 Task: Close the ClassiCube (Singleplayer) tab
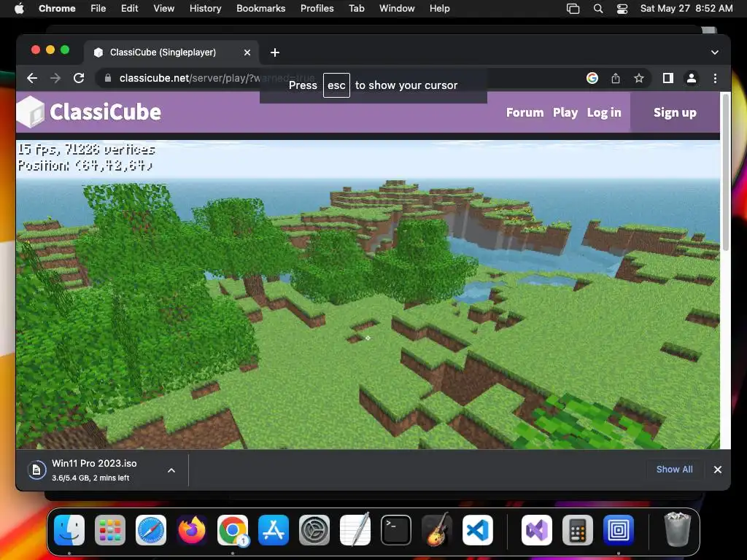pos(247,52)
